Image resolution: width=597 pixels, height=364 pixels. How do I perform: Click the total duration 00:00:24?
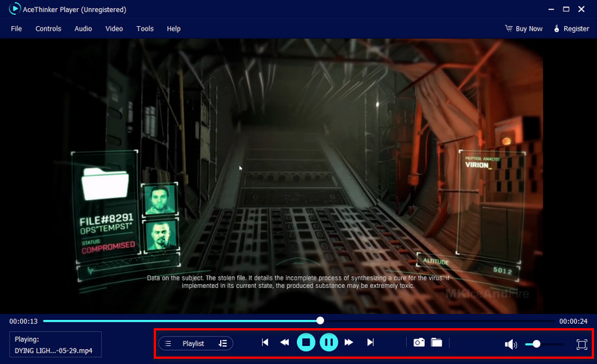[x=573, y=321]
